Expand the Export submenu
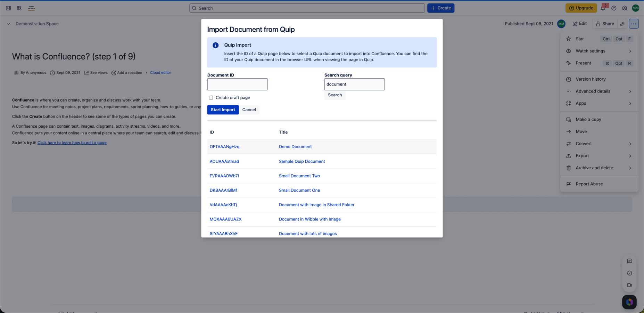Screen dimensions: 644x313 tap(630, 156)
